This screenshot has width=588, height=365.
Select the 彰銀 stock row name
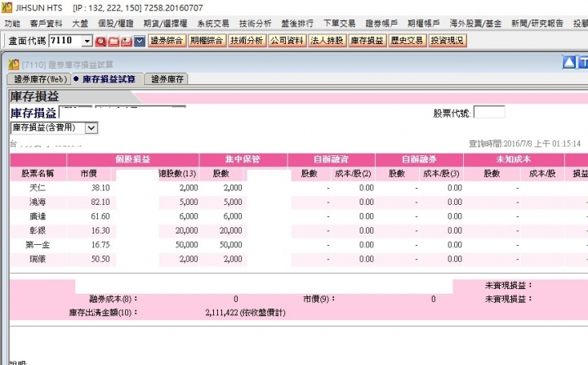pyautogui.click(x=38, y=231)
